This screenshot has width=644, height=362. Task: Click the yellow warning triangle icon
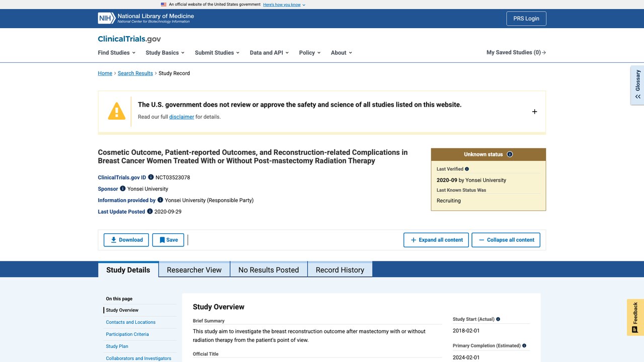[x=117, y=111]
